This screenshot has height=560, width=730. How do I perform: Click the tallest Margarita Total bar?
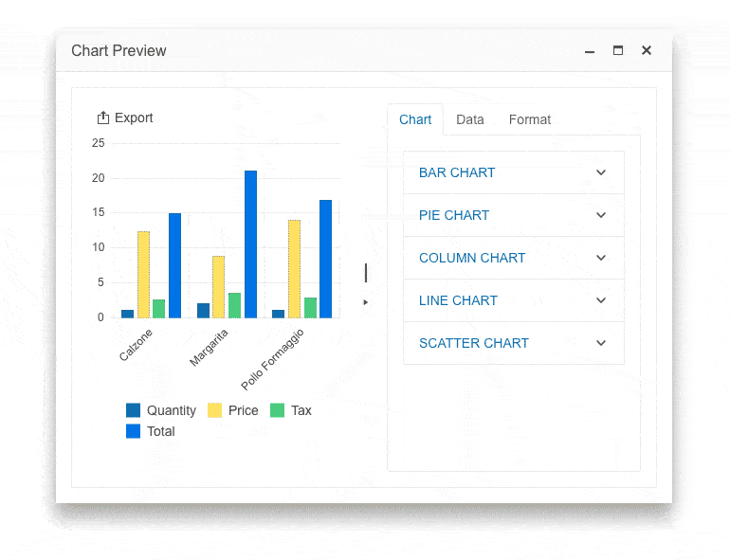click(x=250, y=244)
